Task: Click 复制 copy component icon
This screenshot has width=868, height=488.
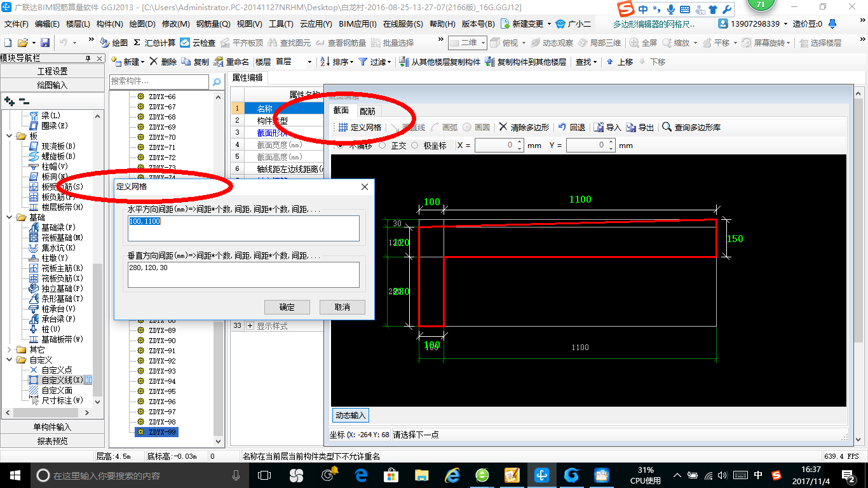Action: pos(195,62)
